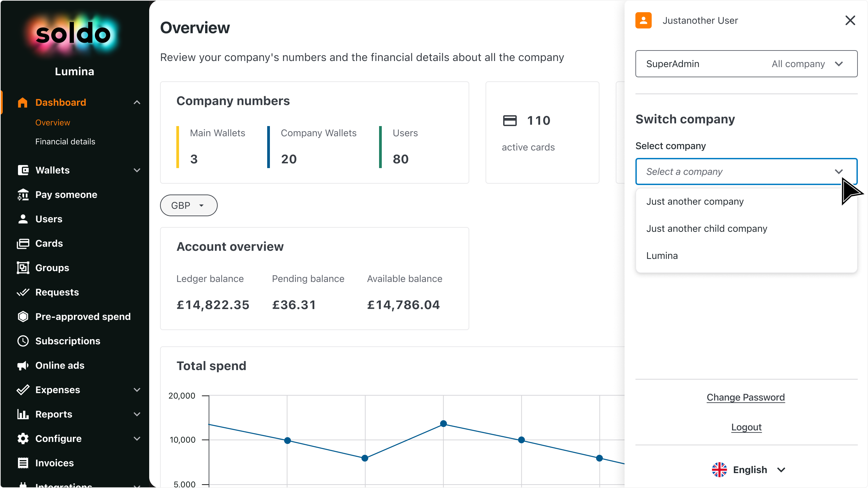Viewport: 868px width, 488px height.
Task: Click the orange user avatar icon
Action: [x=644, y=20]
